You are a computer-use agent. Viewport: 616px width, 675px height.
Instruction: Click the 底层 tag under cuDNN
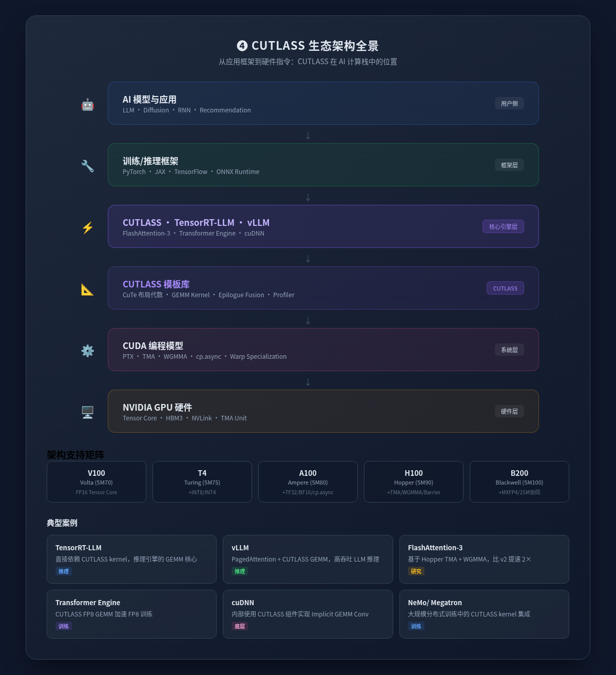click(240, 626)
